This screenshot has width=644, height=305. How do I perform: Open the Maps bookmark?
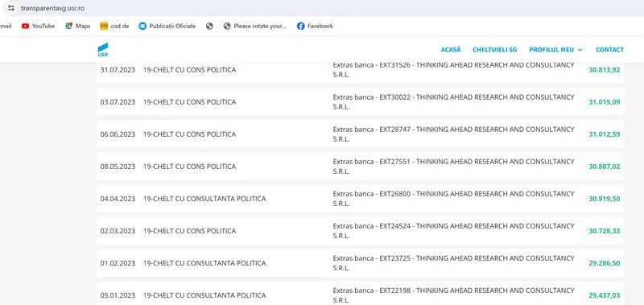[77, 26]
